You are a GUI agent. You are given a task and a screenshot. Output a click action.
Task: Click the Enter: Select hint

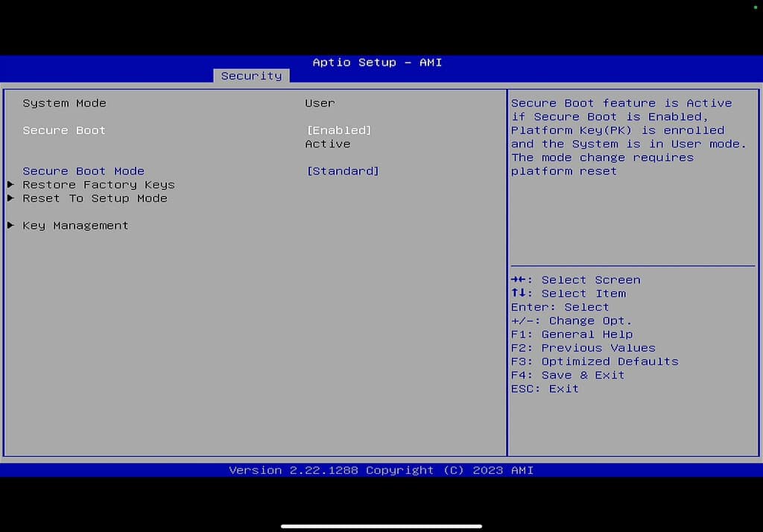point(560,307)
